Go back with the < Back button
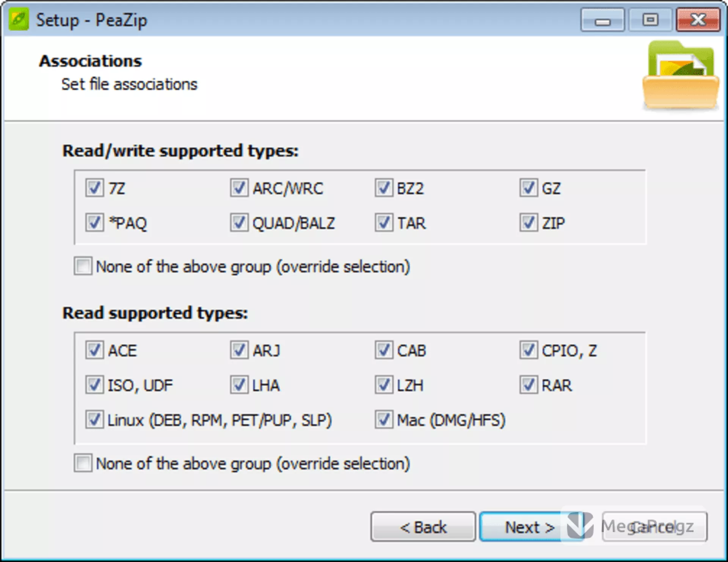728x562 pixels. pyautogui.click(x=423, y=527)
